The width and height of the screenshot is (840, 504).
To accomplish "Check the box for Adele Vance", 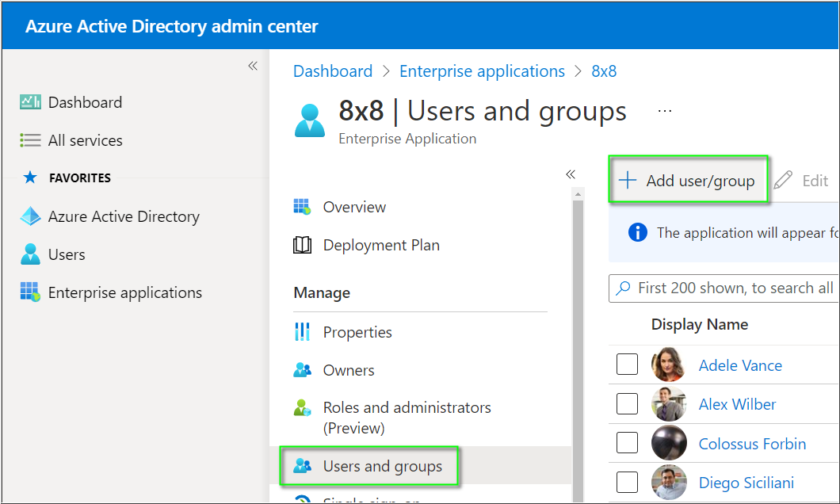I will tap(627, 365).
